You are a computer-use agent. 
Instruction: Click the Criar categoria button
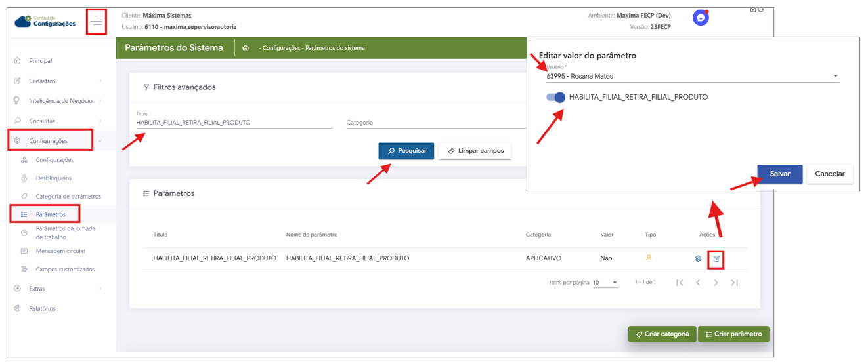pos(662,334)
